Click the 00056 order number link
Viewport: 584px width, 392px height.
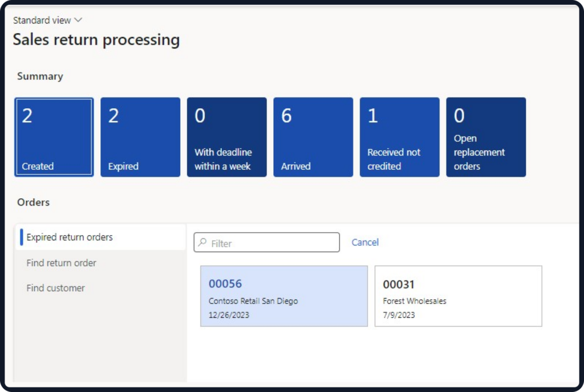tap(225, 284)
